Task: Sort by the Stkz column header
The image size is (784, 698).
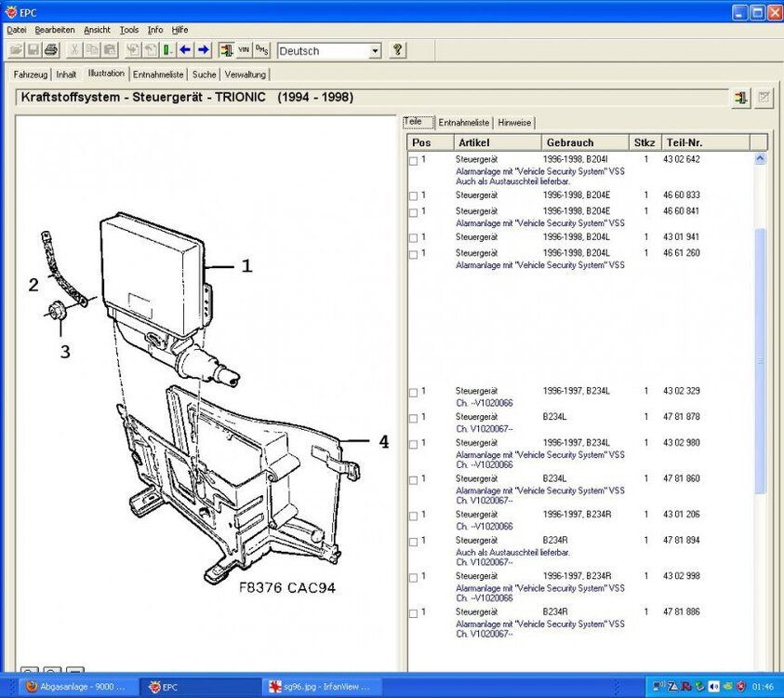Action: [645, 142]
